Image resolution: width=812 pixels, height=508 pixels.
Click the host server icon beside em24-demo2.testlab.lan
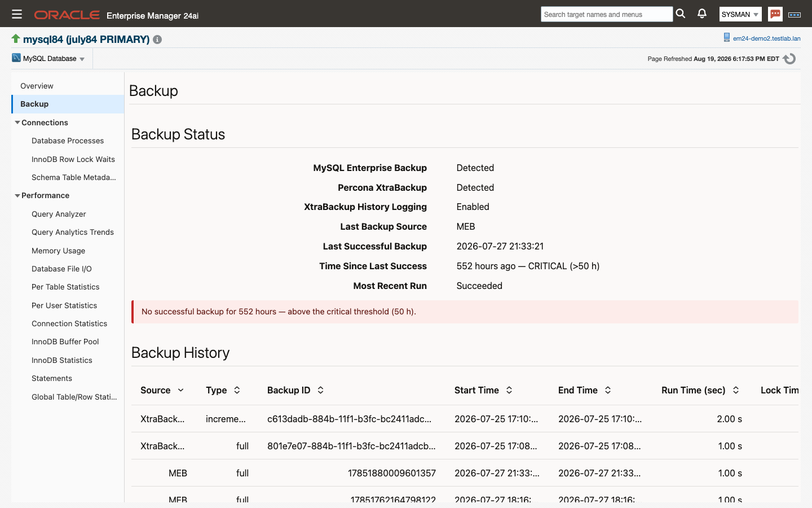pos(727,38)
